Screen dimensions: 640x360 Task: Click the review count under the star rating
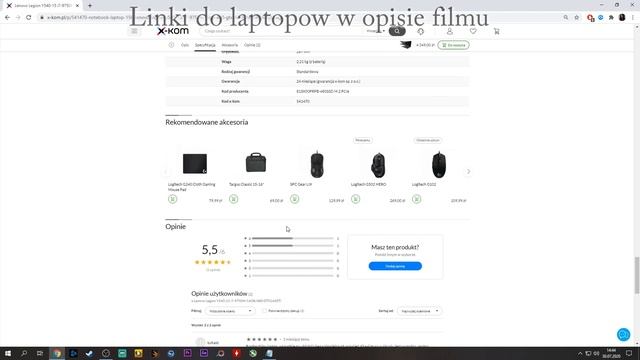tap(213, 270)
